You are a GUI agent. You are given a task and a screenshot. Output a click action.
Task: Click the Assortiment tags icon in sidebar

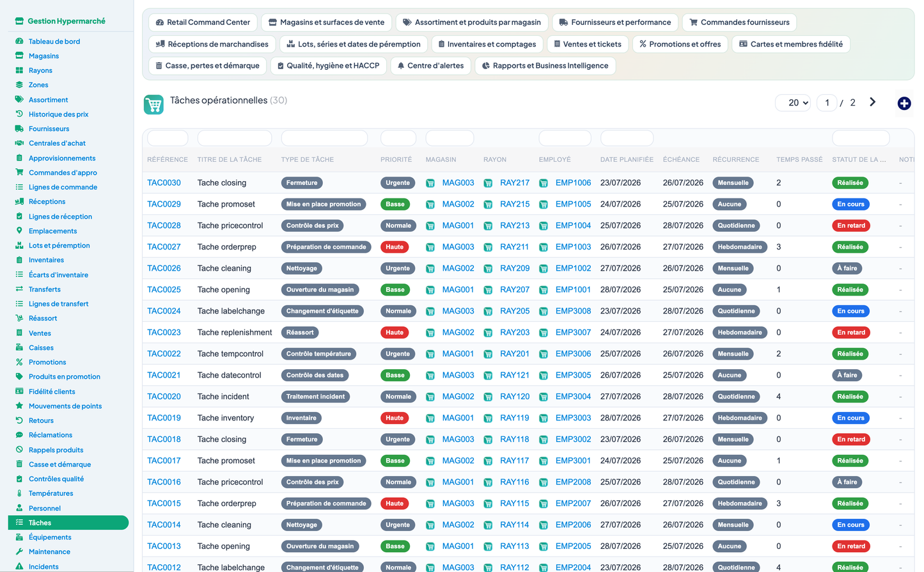[19, 99]
